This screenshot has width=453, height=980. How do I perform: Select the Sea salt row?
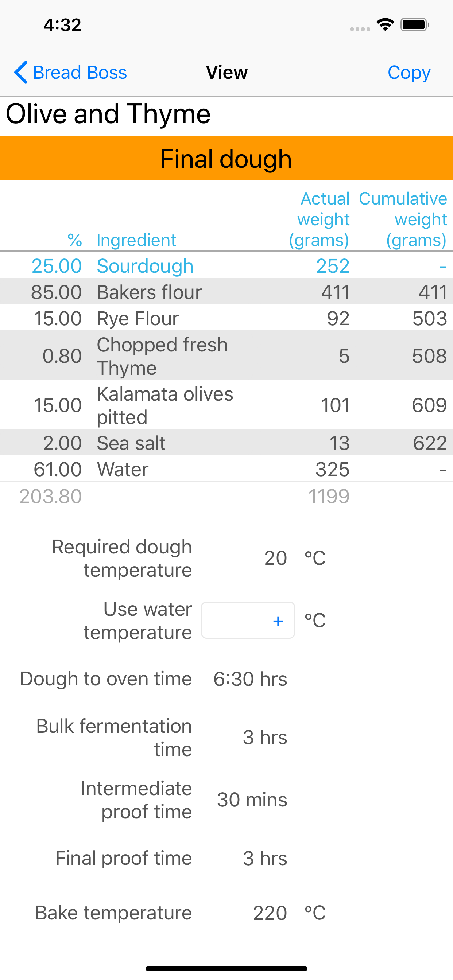226,443
